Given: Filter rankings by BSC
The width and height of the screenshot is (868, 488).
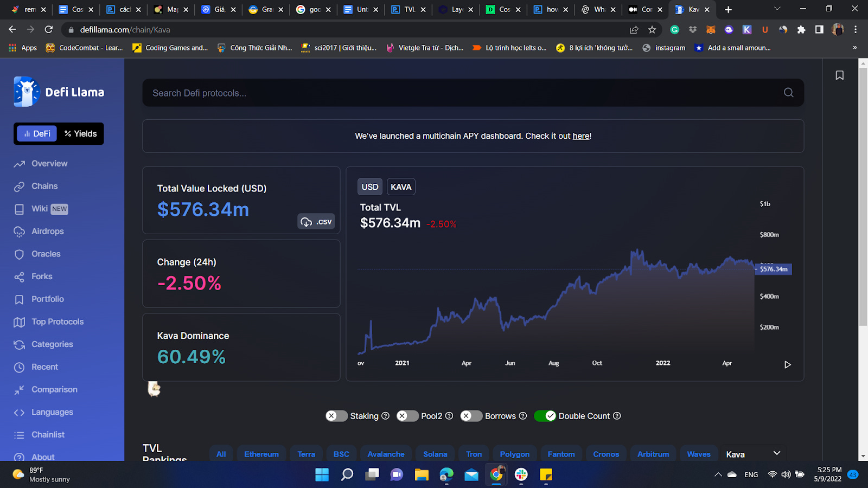Looking at the screenshot, I should point(341,454).
